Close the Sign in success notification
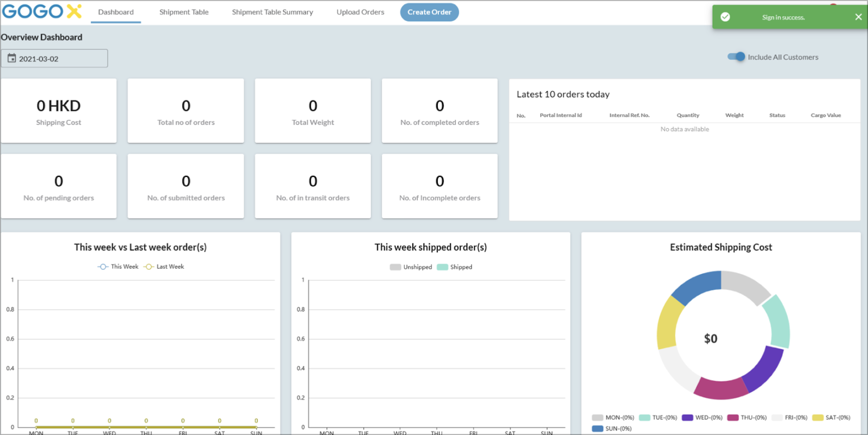This screenshot has height=435, width=868. coord(858,17)
